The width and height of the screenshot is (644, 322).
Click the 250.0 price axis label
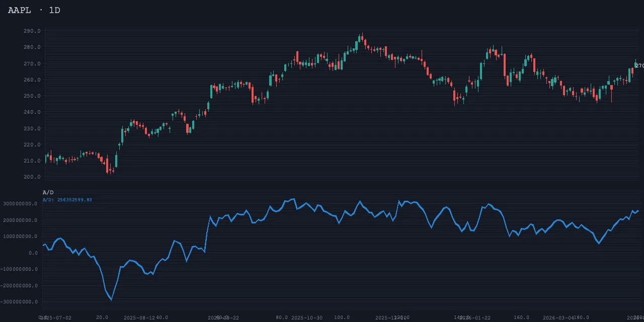tap(32, 96)
